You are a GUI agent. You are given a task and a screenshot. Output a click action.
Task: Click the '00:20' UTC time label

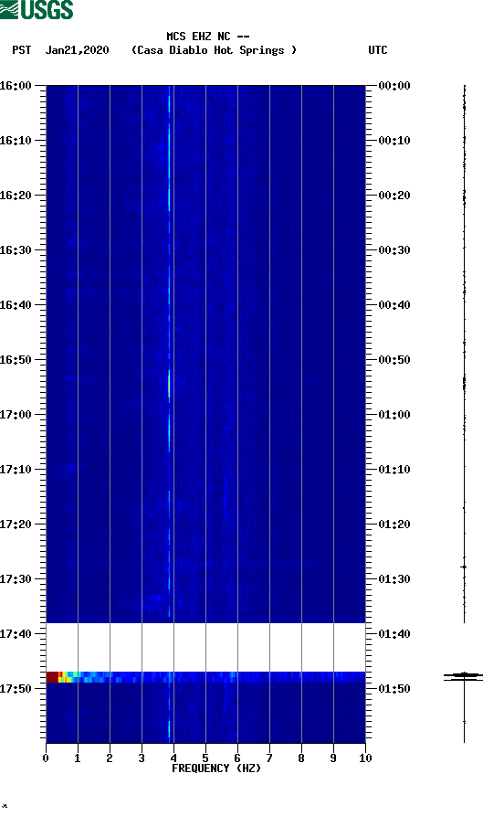coord(394,196)
